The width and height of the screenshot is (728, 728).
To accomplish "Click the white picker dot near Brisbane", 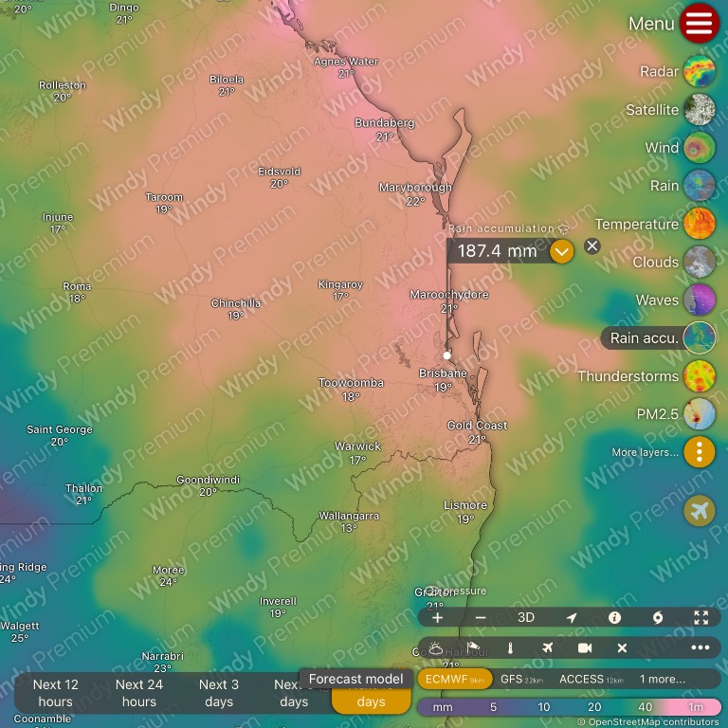I will pos(446,355).
